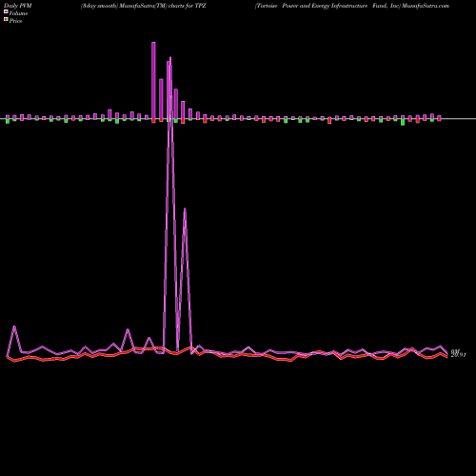
Task: Click the '(3day smooth) MunafaSutra(TM) charts for TPZ' heading
Action: point(144,6)
